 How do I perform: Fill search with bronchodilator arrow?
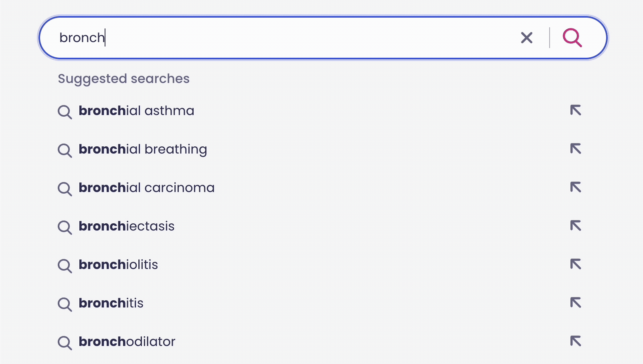[x=576, y=341]
